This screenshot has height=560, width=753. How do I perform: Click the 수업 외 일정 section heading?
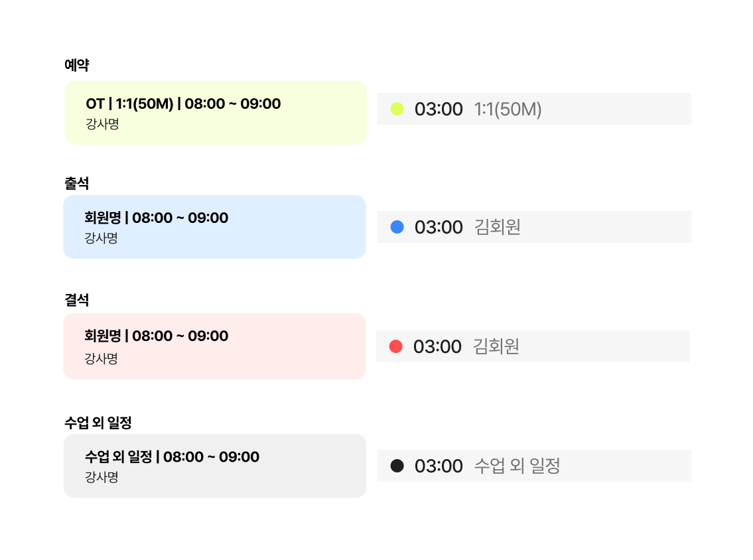[x=103, y=422]
